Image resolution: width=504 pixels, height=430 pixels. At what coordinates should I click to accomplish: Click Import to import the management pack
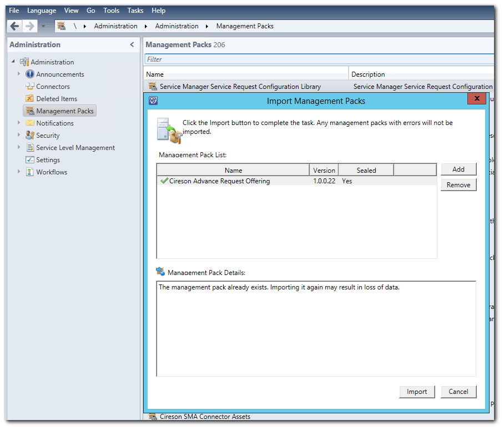(x=417, y=392)
